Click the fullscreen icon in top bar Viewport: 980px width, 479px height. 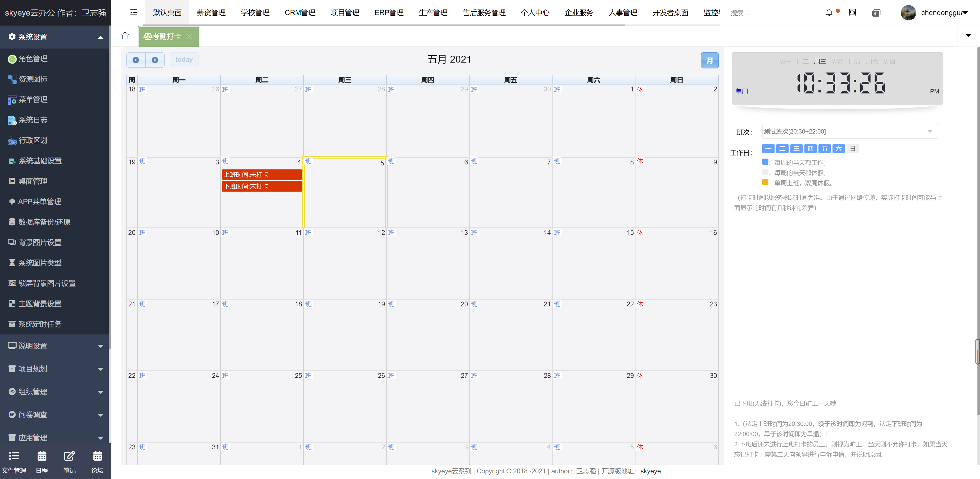853,13
